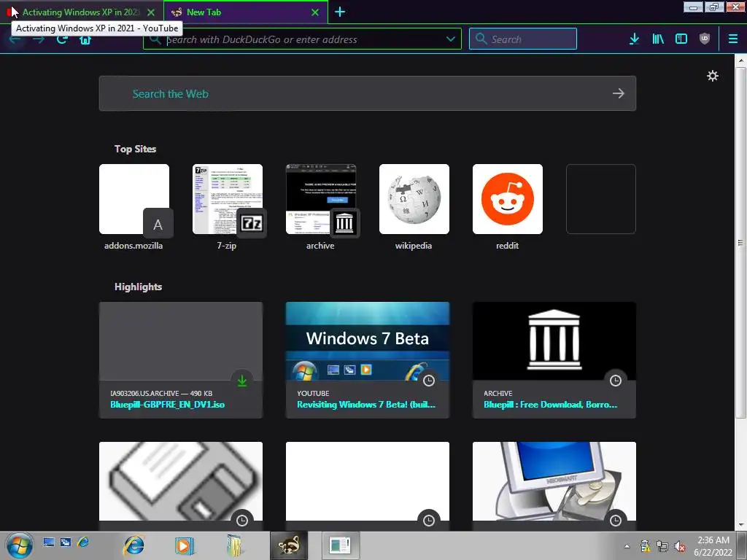
Task: Go to the home page icon
Action: (85, 39)
